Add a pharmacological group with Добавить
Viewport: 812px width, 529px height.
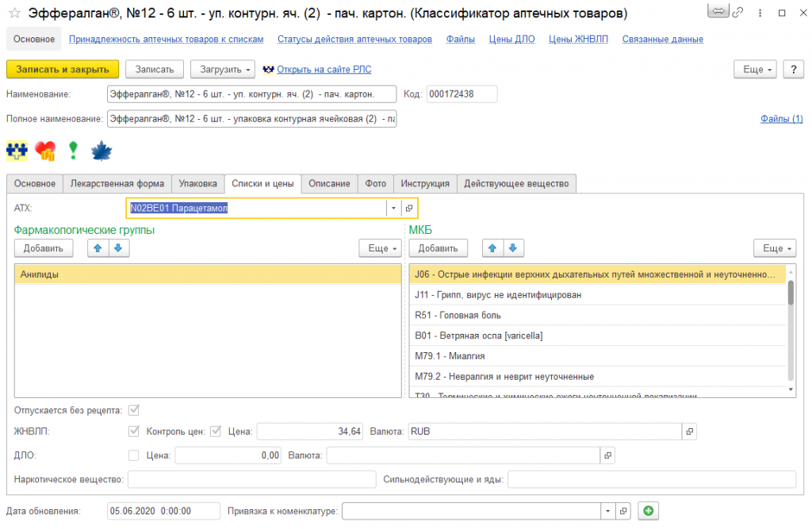point(44,248)
